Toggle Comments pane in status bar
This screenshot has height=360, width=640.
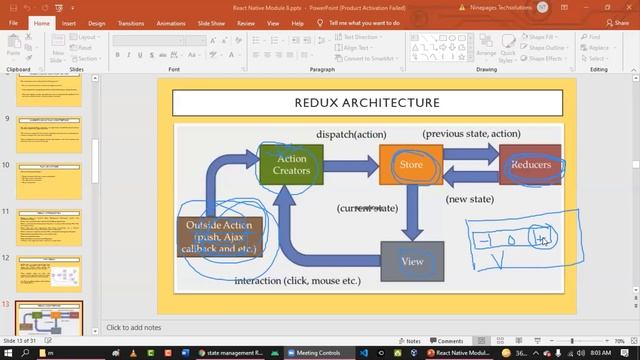tap(446, 341)
